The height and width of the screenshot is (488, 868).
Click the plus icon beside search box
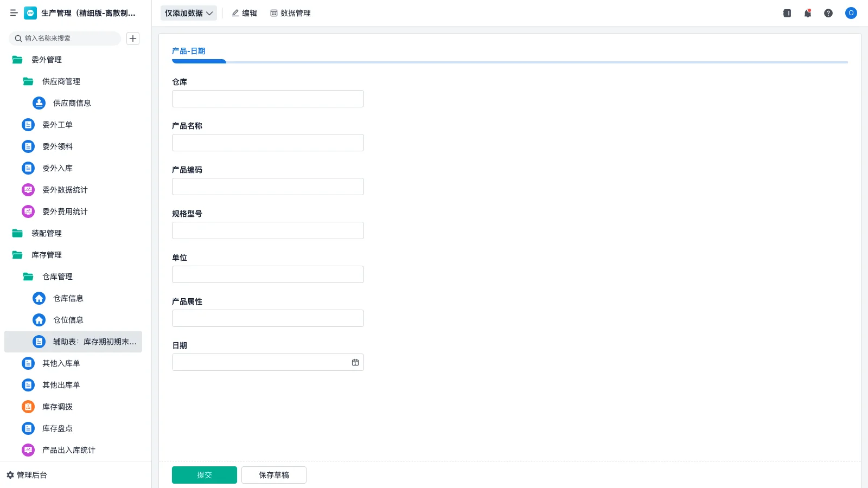[133, 38]
